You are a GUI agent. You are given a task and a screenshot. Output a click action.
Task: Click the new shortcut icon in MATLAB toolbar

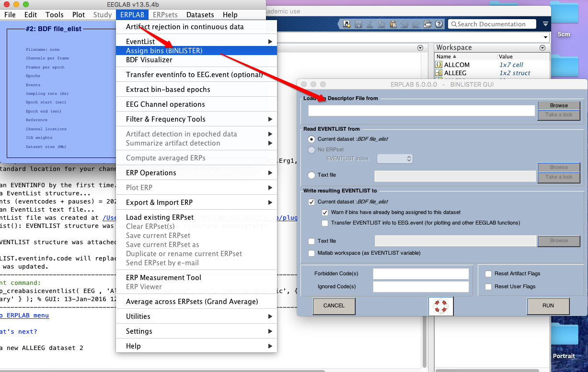pyautogui.click(x=346, y=24)
